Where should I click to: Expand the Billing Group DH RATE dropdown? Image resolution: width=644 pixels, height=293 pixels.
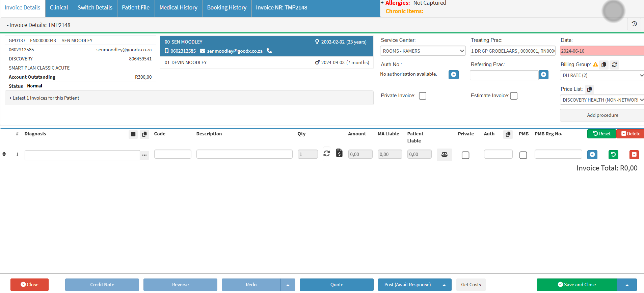click(602, 75)
